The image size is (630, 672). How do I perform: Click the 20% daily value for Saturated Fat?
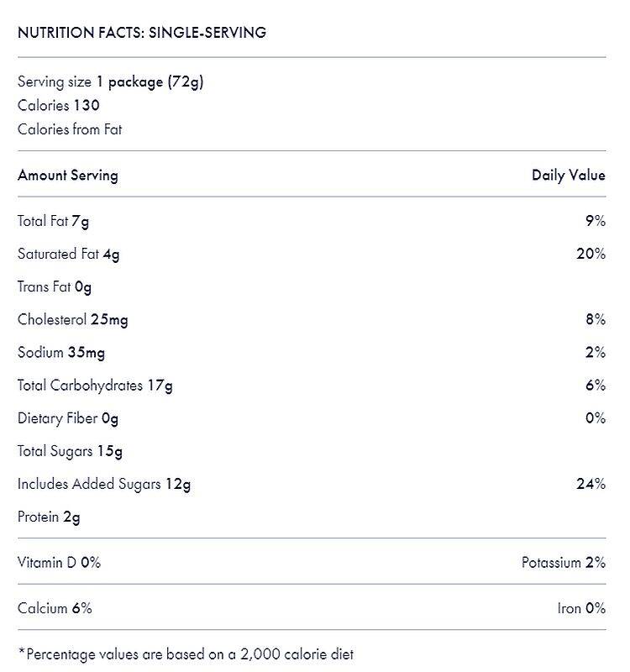(x=591, y=254)
